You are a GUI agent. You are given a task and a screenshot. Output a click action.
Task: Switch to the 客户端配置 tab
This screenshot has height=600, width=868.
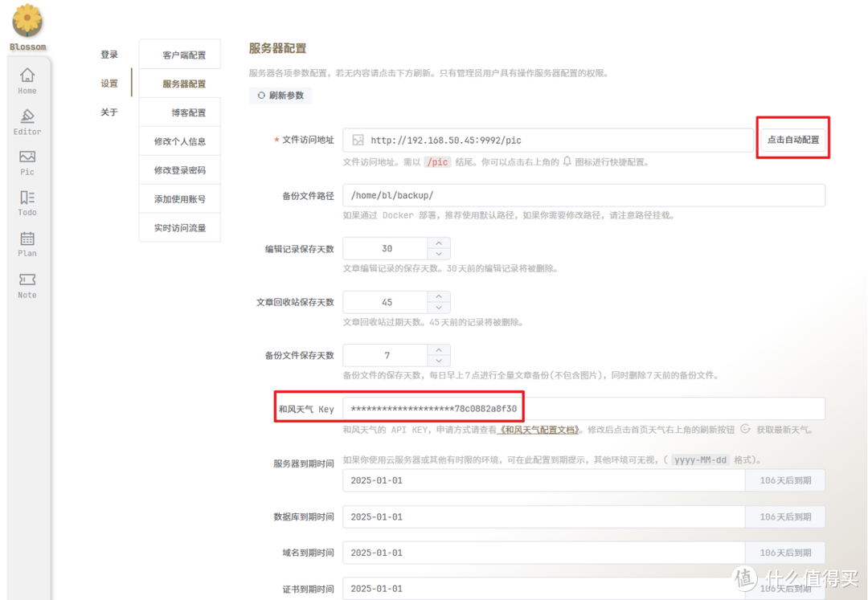179,53
